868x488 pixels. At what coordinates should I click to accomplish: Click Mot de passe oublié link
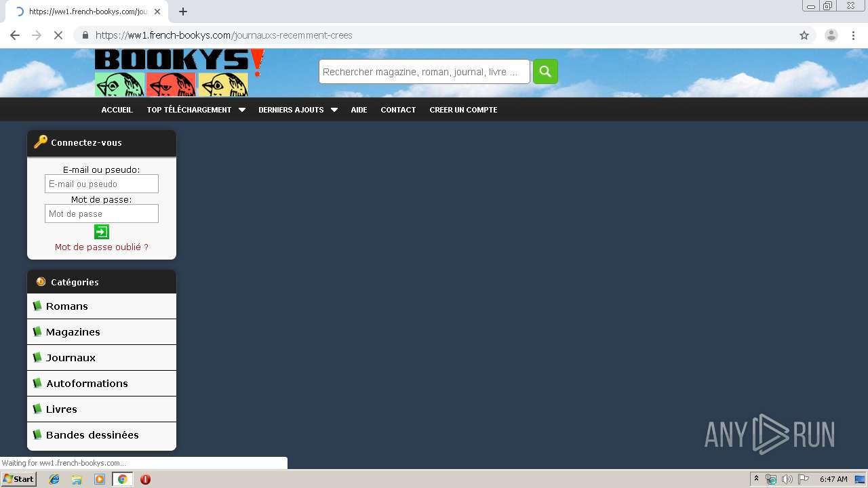pos(102,247)
